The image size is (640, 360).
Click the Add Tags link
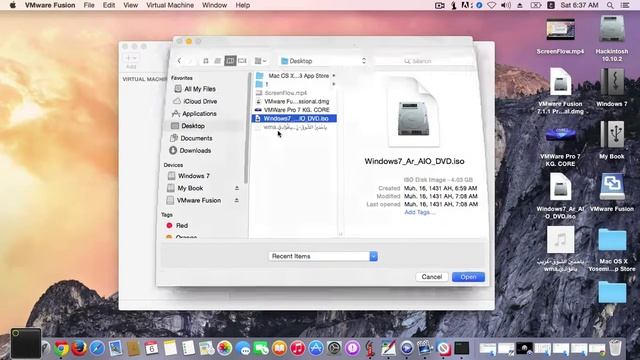click(x=420, y=212)
